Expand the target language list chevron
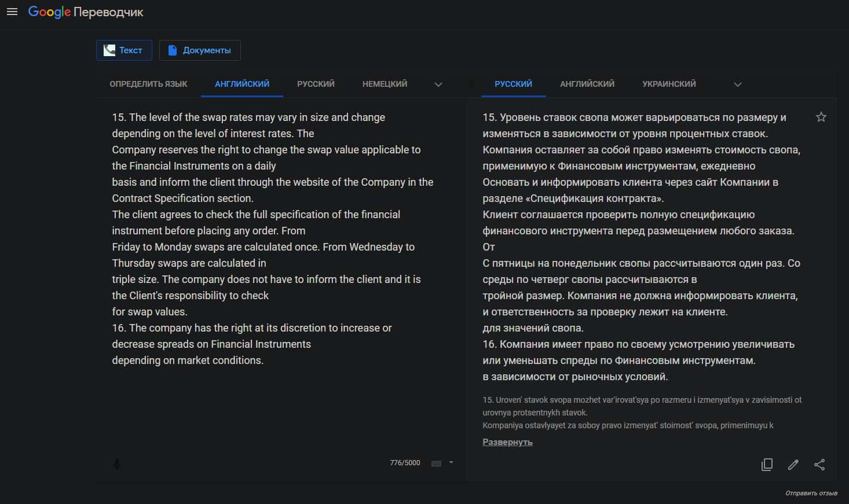Viewport: 849px width, 504px height. (738, 84)
